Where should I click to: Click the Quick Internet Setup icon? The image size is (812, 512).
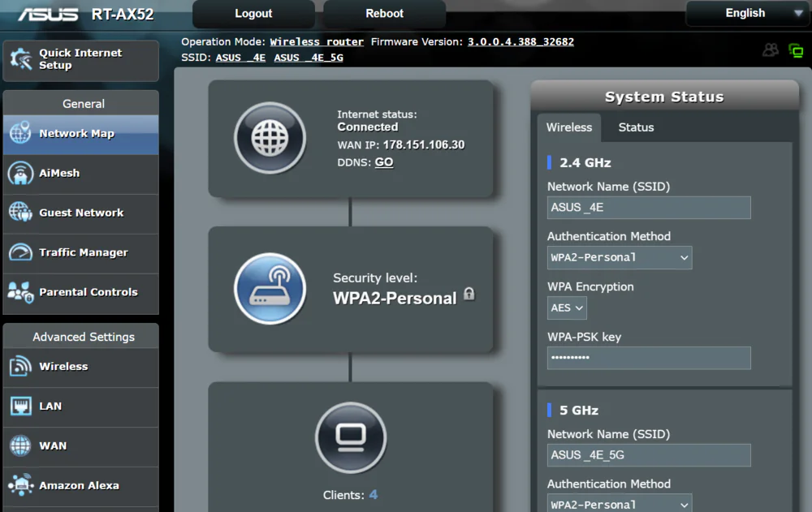point(20,59)
